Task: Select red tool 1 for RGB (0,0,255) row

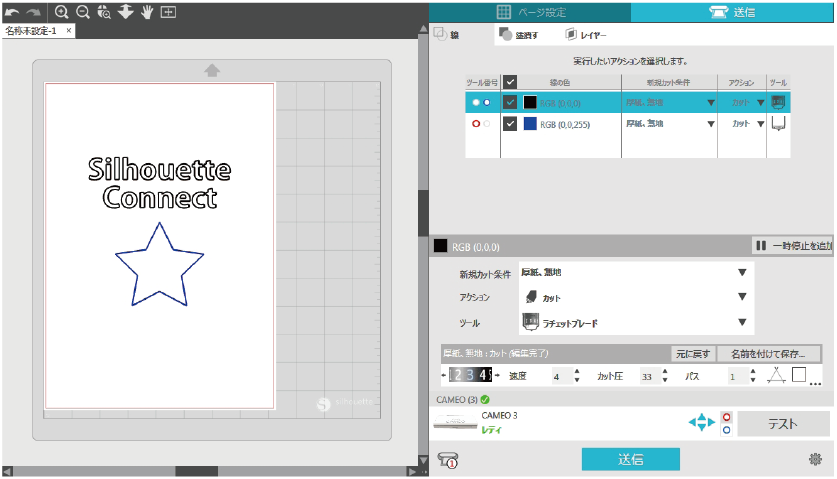Action: coord(476,124)
